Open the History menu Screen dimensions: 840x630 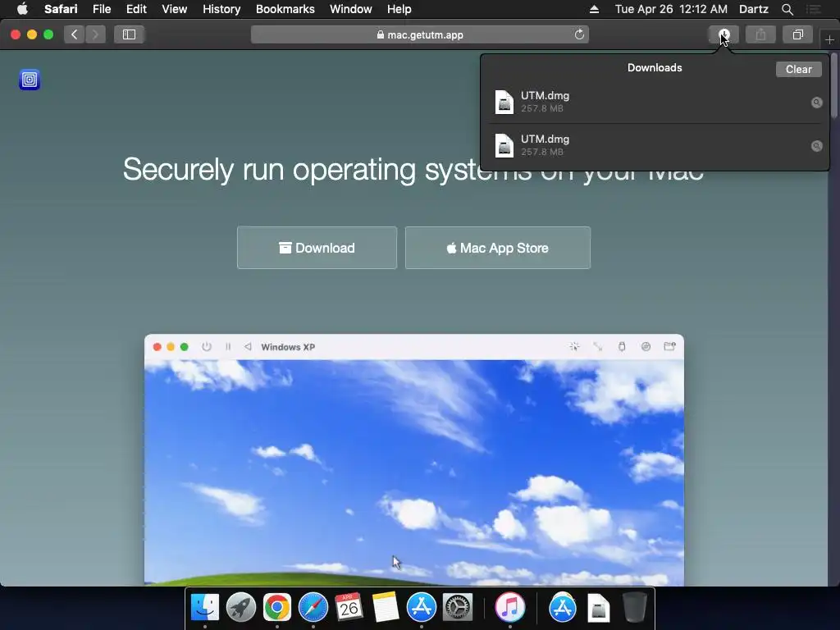(x=221, y=9)
